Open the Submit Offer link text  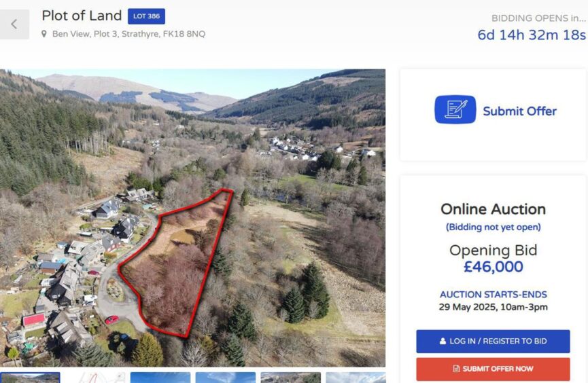pyautogui.click(x=520, y=111)
